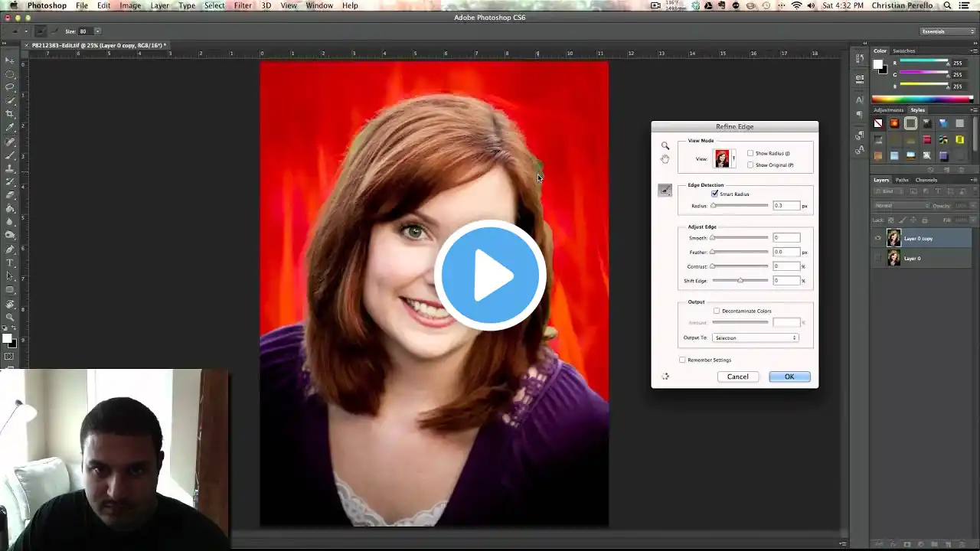Open the View mode thumbnail dropdown
Viewport: 980px width, 551px height.
[724, 158]
